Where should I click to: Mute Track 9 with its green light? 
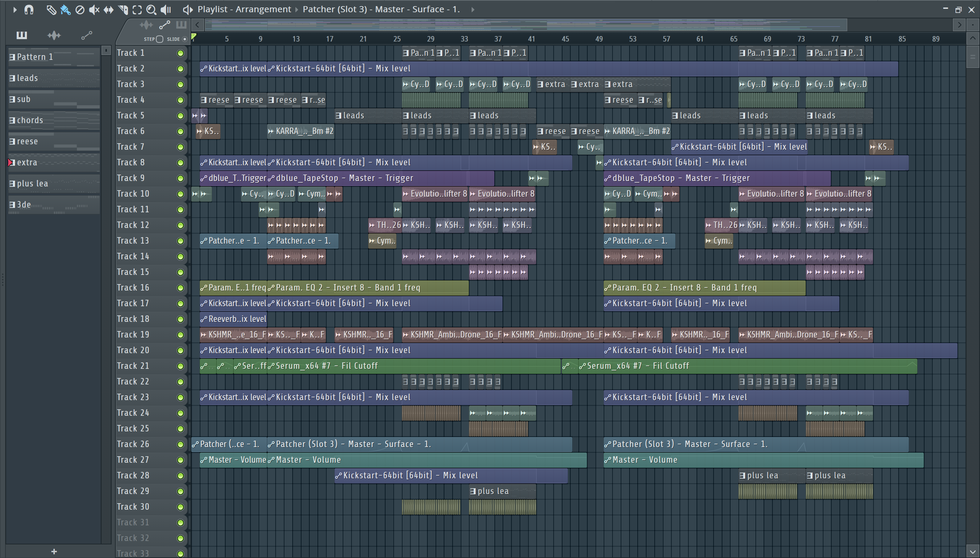coord(180,179)
